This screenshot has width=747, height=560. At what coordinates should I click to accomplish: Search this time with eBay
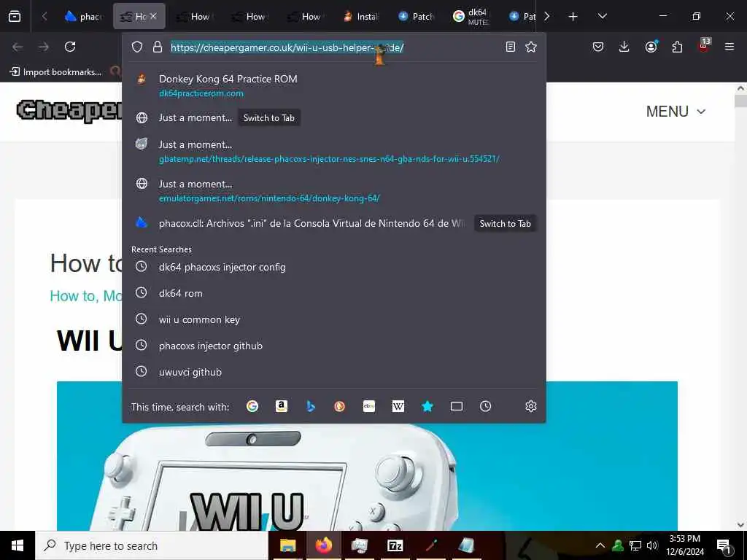[368, 406]
